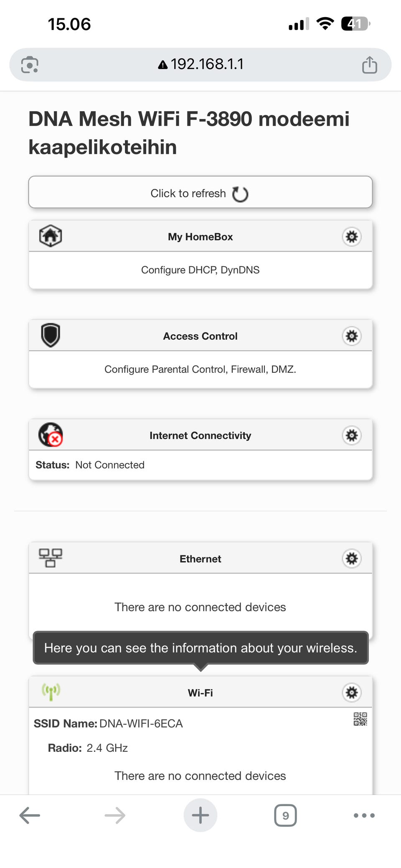This screenshot has width=401, height=868.
Task: Open Ethernet settings gear
Action: pyautogui.click(x=352, y=559)
